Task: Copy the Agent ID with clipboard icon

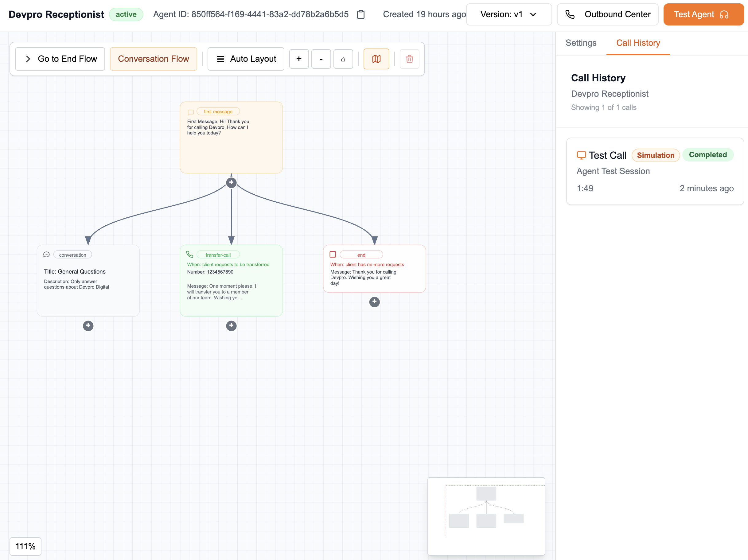Action: coord(360,14)
